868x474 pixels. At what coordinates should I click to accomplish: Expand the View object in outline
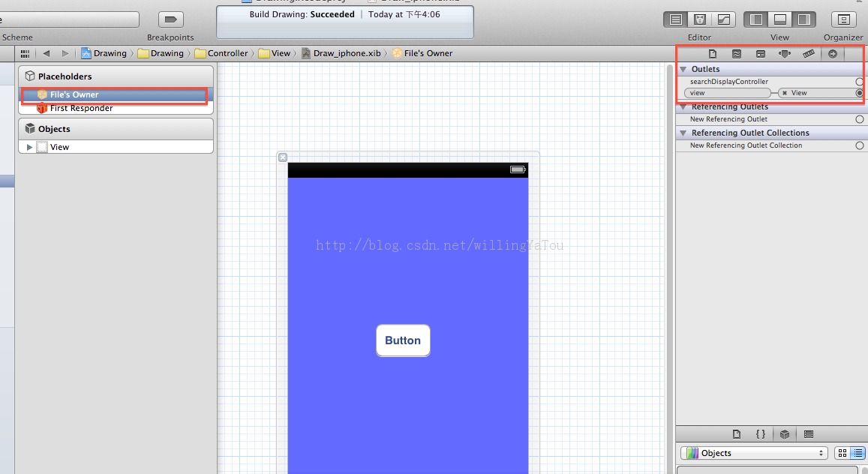point(29,148)
